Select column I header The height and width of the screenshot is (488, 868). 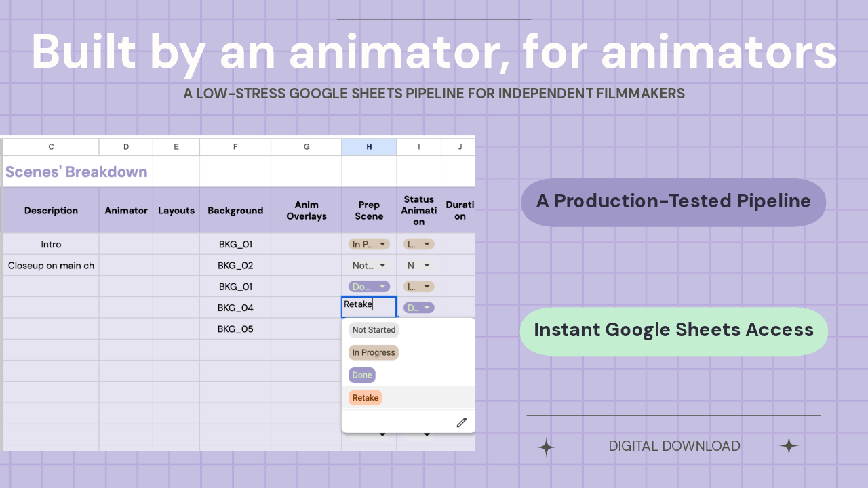click(x=419, y=147)
